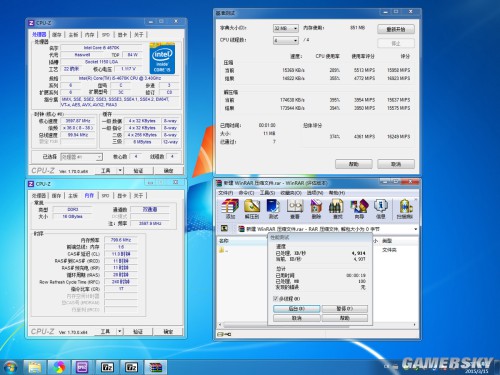The height and width of the screenshot is (375, 500).
Task: Click the WinRAR Delete (删除) toolbar icon
Action: pos(316,209)
